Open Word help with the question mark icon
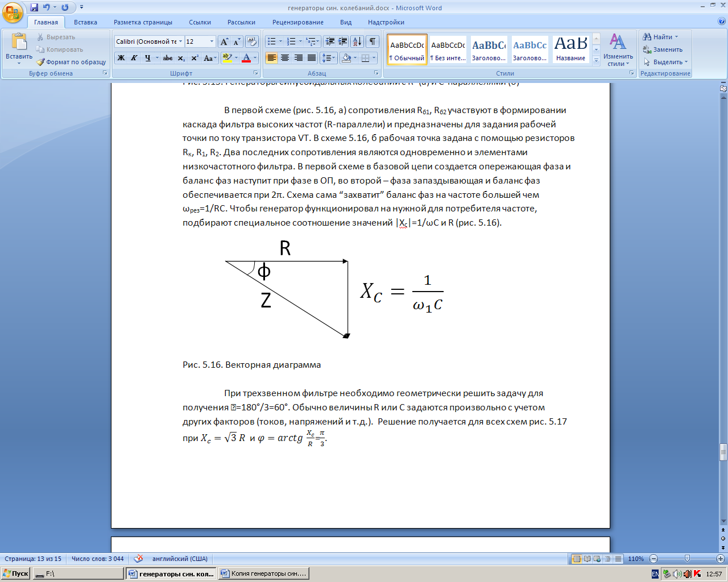Viewport: 728px width, 582px height. (722, 22)
